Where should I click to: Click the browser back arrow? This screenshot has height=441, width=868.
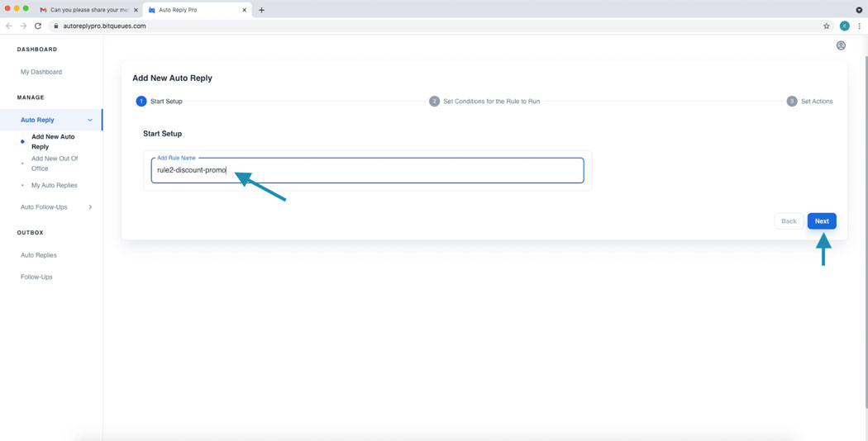click(x=9, y=26)
